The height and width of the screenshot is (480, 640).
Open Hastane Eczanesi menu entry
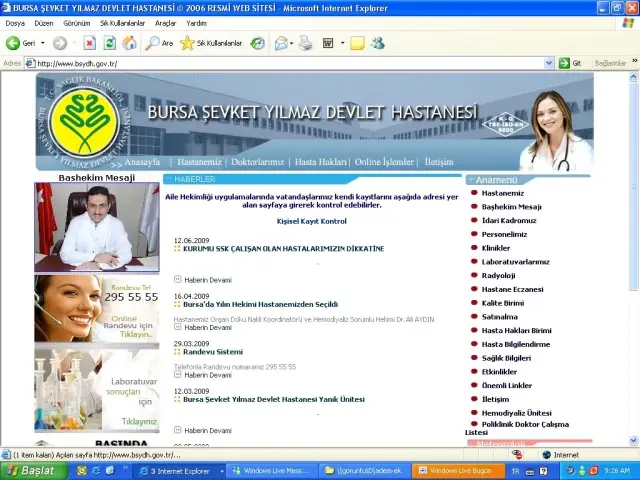[512, 289]
